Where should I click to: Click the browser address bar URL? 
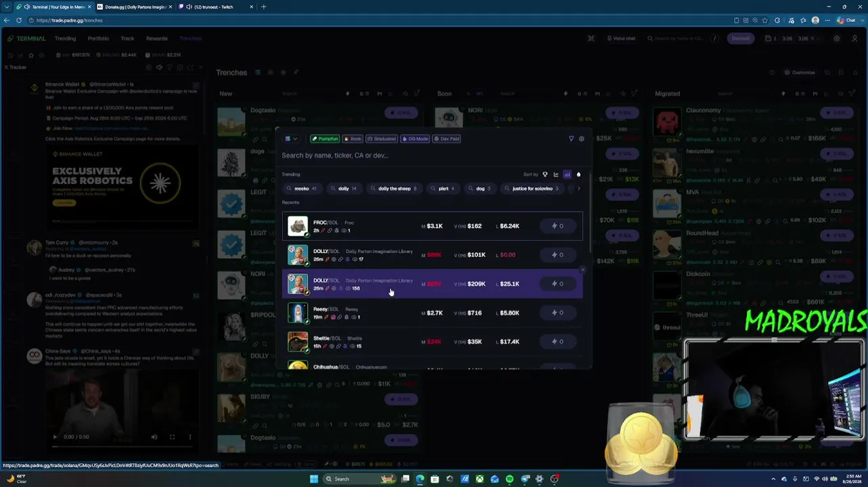click(x=70, y=20)
